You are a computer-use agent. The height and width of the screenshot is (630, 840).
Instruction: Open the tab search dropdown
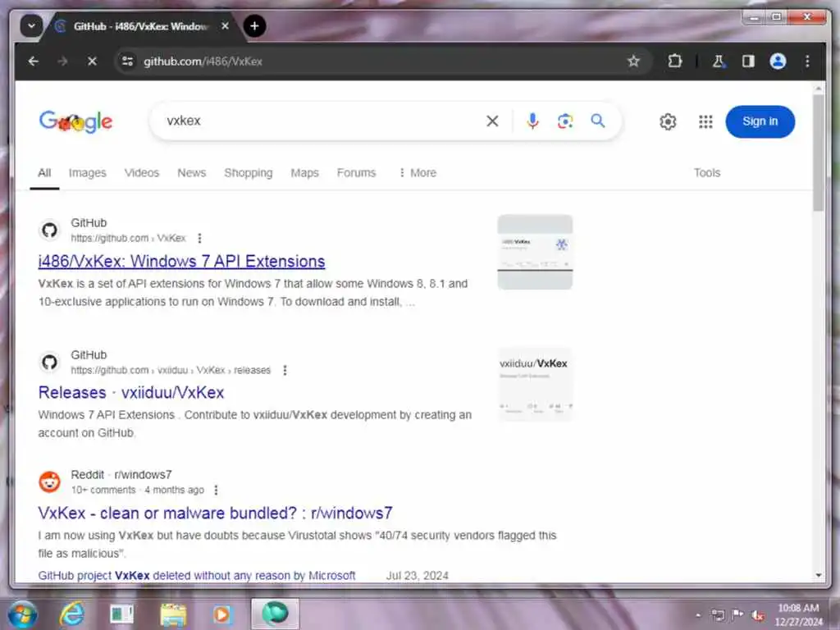31,25
